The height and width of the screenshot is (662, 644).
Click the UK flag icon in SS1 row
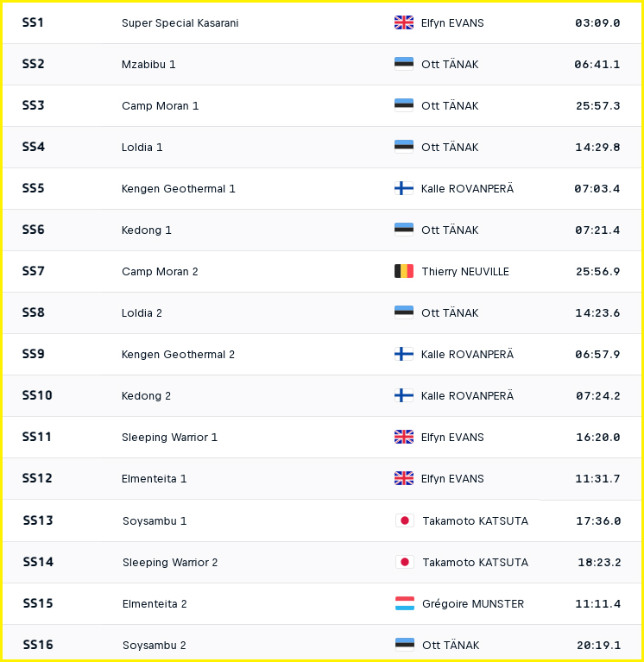pos(404,22)
